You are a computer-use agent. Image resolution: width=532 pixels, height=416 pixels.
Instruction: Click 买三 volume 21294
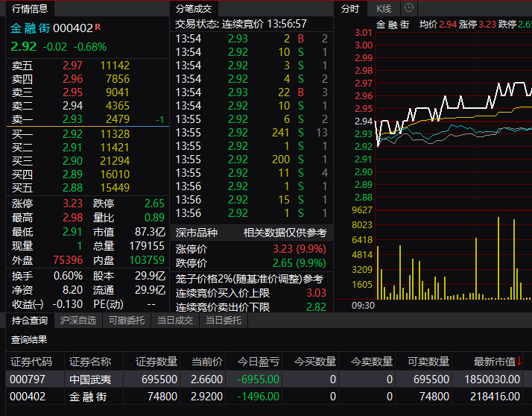(115, 160)
